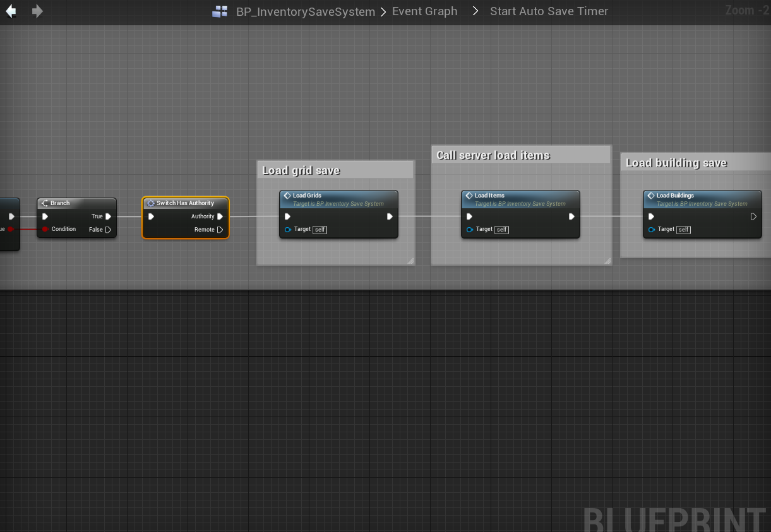Open BP_InventorySaveSystem breadcrumb
The height and width of the screenshot is (532, 771).
[x=305, y=12]
